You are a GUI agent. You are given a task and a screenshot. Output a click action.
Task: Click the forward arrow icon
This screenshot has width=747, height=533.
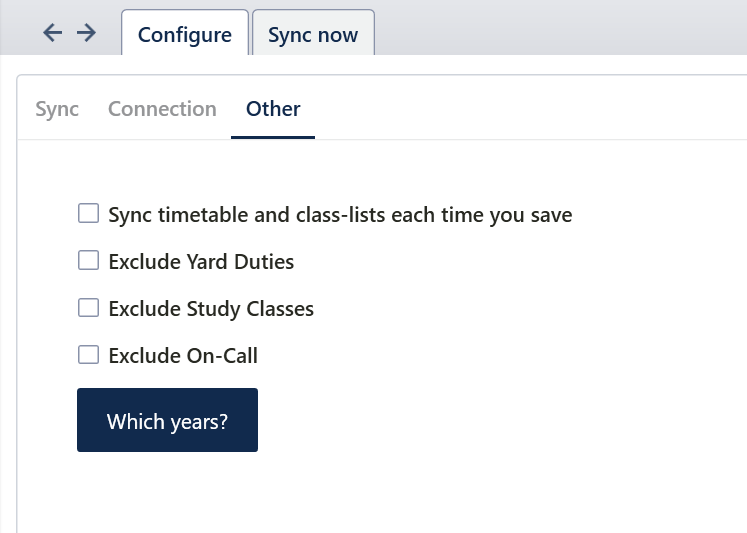(87, 33)
